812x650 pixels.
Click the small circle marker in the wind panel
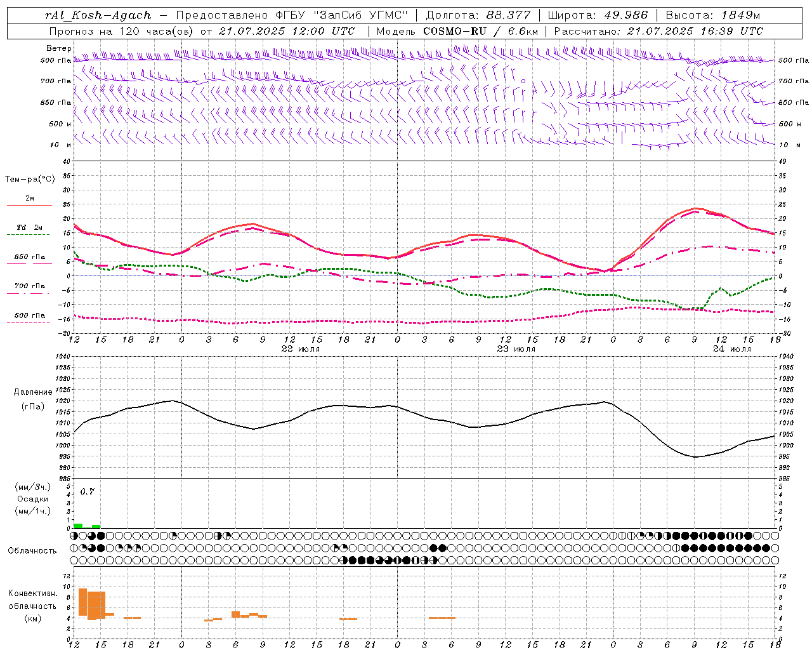[x=523, y=81]
